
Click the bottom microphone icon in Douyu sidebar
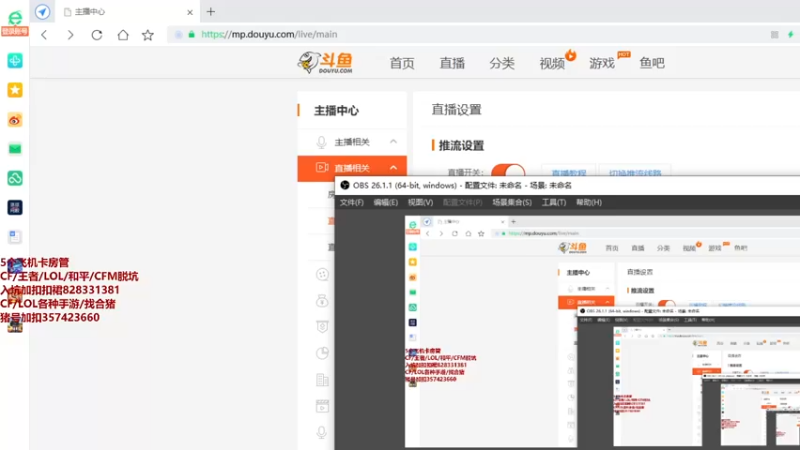(x=321, y=433)
